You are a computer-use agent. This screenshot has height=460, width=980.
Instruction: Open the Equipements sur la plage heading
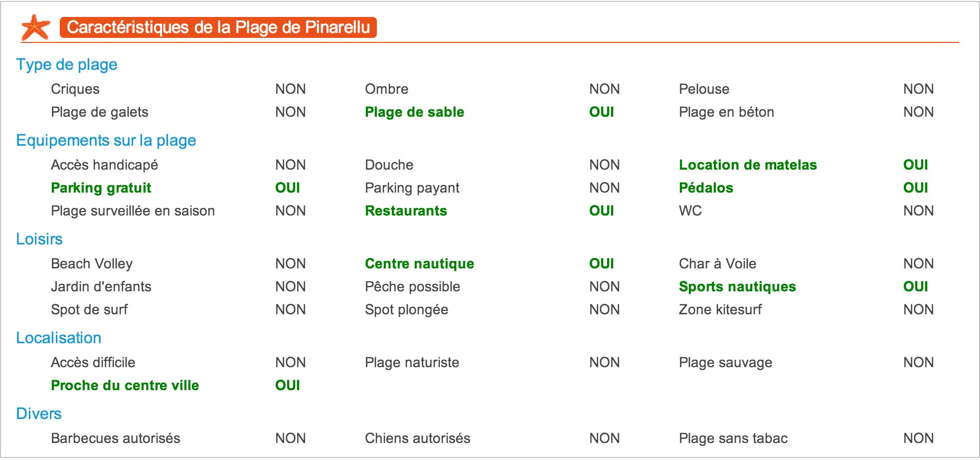(106, 140)
